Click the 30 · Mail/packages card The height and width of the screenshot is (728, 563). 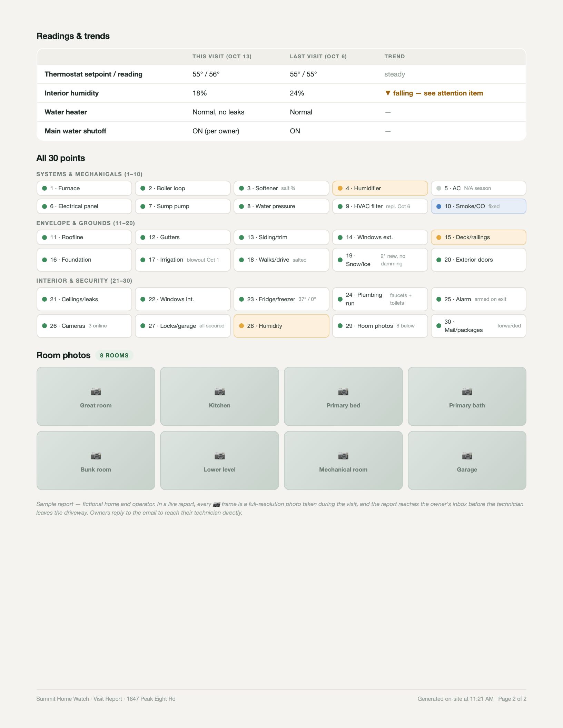pyautogui.click(x=478, y=326)
